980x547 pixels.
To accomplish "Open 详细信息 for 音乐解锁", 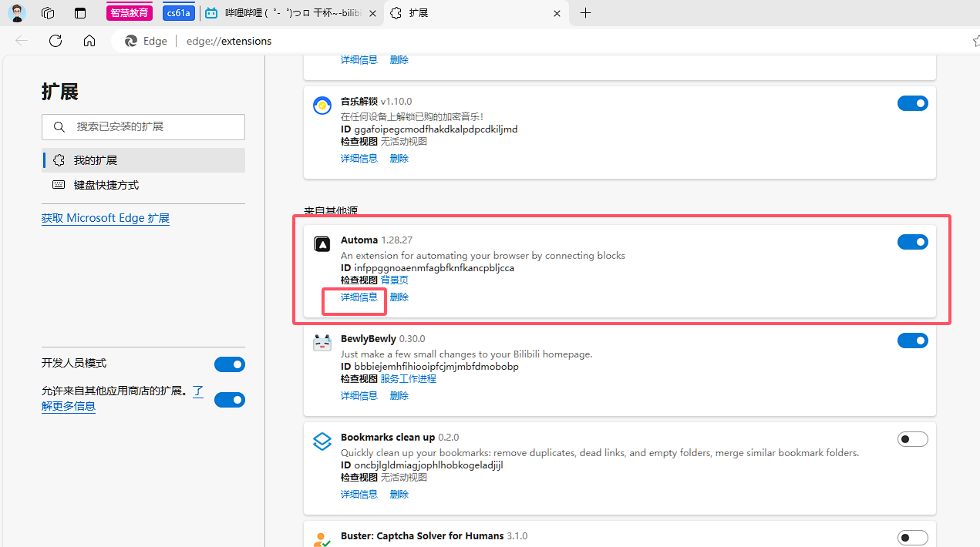I will pos(359,159).
